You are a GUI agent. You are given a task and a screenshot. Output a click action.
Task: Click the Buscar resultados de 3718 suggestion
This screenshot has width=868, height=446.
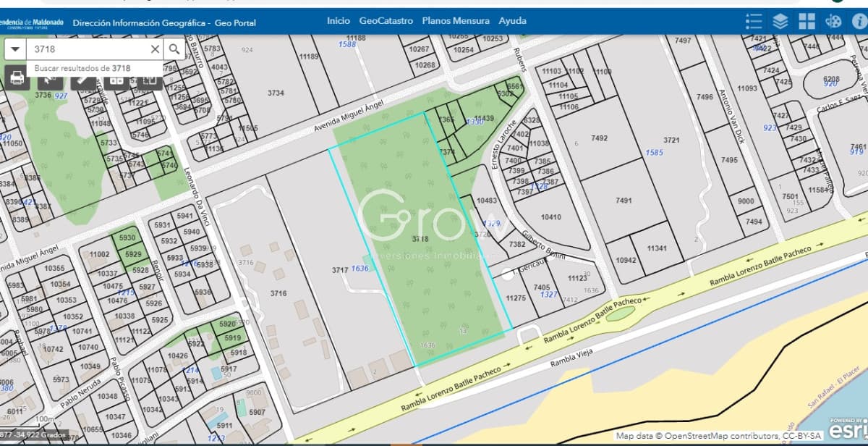tap(82, 68)
